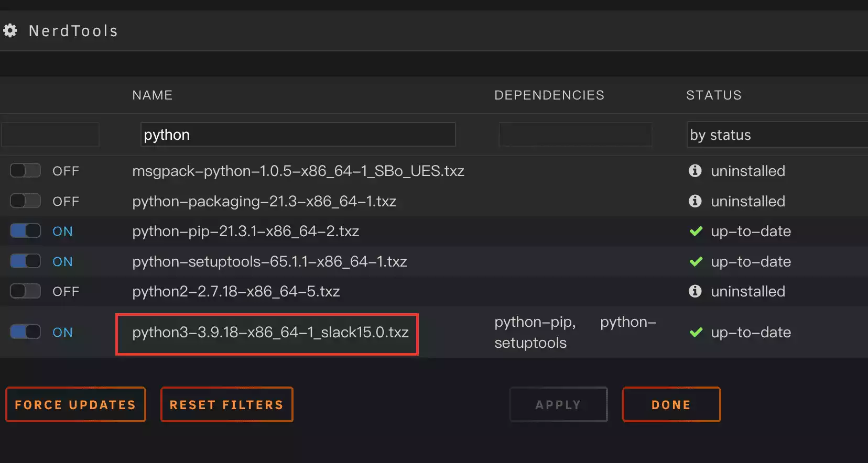Turn on python-packaging toggle switch
Screen dimensions: 868x463
point(25,201)
